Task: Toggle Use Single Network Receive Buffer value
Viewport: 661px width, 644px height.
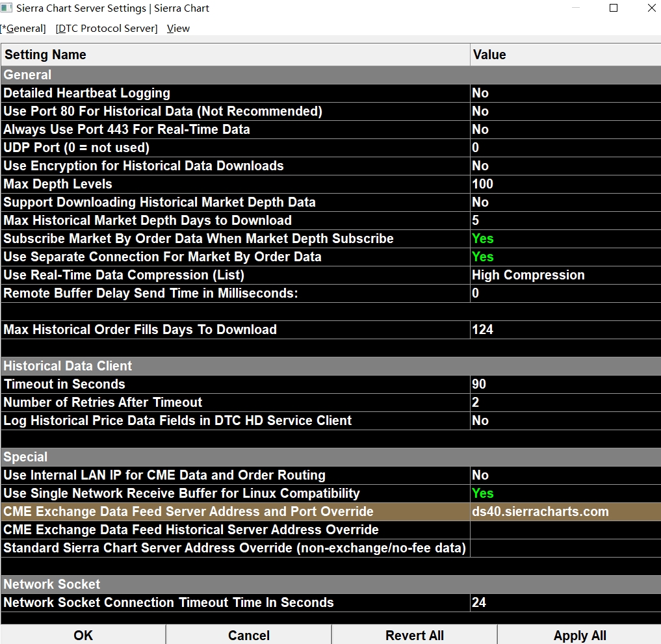Action: [x=565, y=493]
